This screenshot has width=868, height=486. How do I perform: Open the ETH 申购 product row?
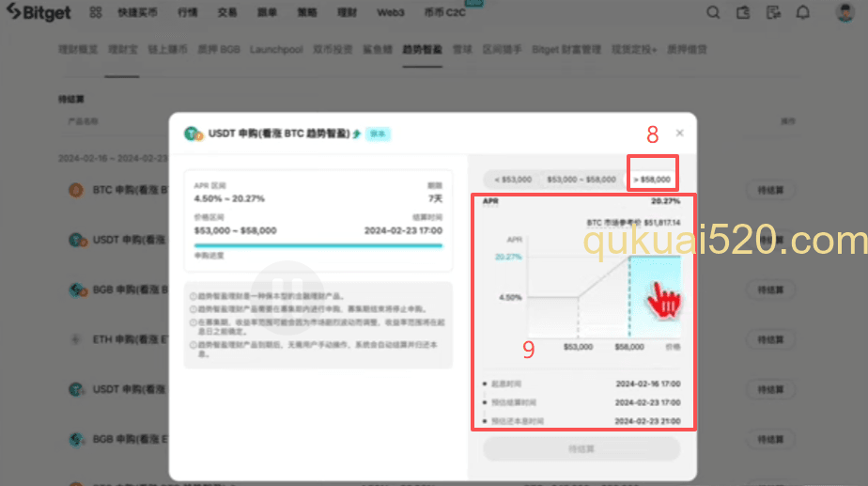tap(130, 339)
